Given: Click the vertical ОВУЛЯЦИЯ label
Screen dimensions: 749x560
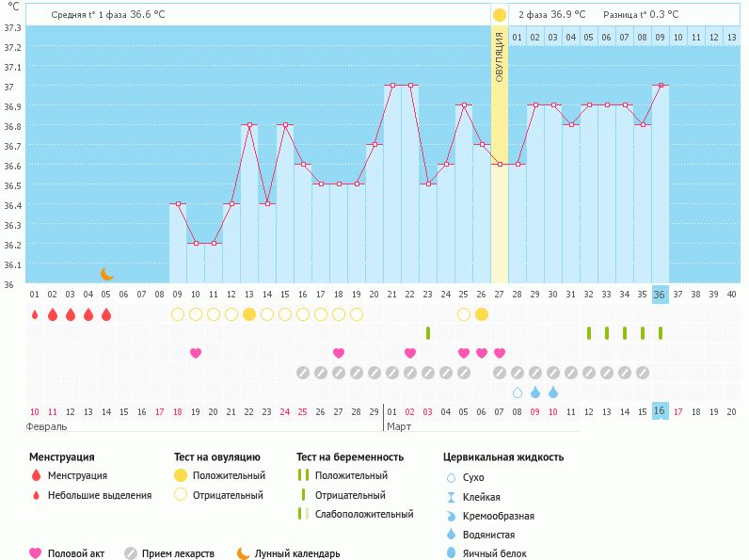Looking at the screenshot, I should pyautogui.click(x=499, y=57).
